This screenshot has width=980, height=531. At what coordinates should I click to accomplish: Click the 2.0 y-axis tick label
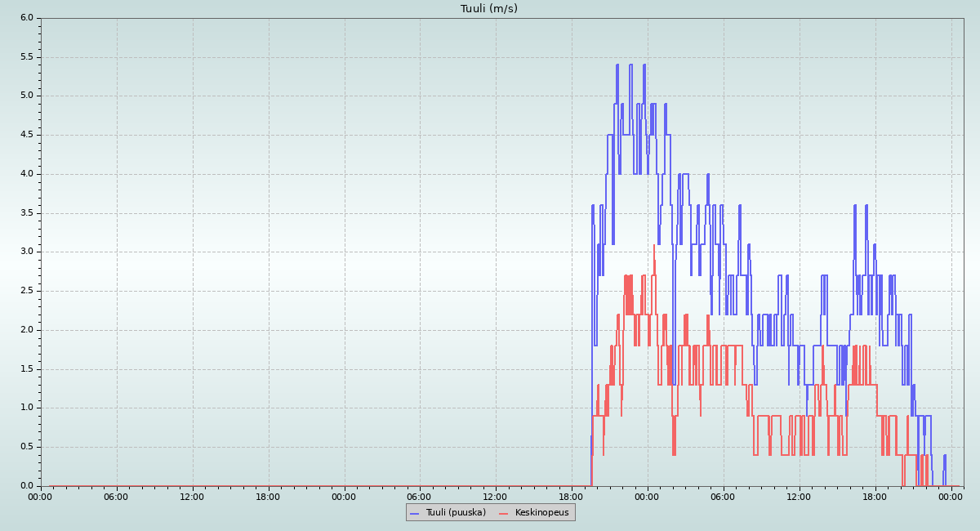click(x=27, y=330)
